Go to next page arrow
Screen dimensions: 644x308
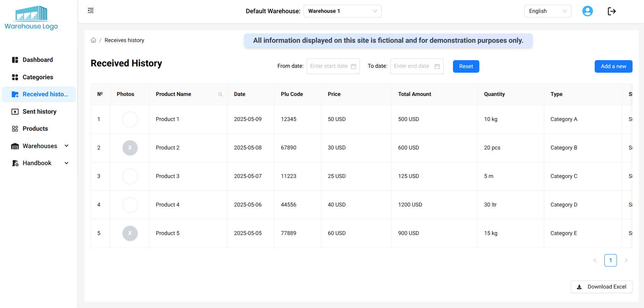click(x=626, y=260)
